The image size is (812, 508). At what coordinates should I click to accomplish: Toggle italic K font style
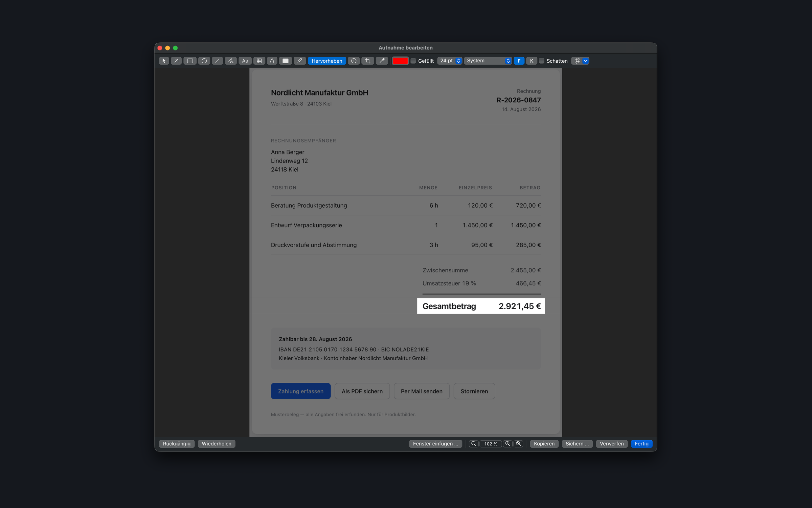(x=532, y=61)
